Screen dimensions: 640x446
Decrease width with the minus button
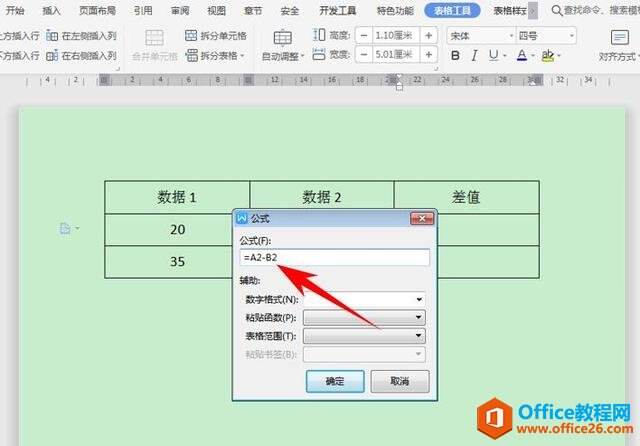364,54
